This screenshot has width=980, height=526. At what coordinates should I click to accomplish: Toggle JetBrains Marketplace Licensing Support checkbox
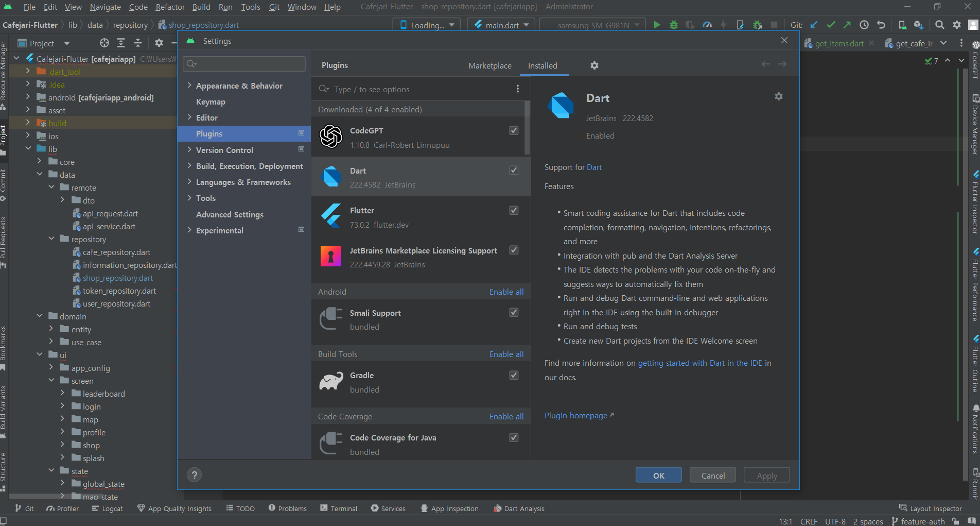[x=514, y=250]
